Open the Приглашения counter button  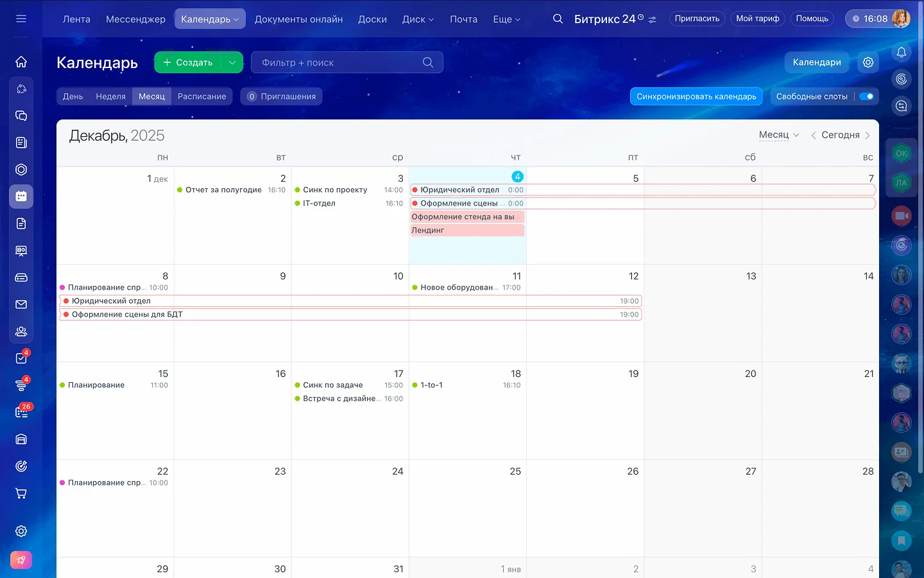(x=281, y=96)
